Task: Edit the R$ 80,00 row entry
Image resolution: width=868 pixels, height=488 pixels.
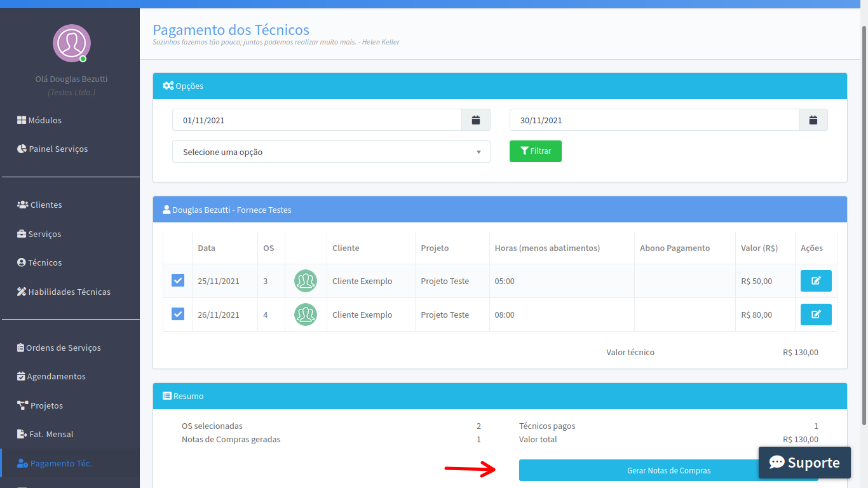Action: pyautogui.click(x=816, y=315)
